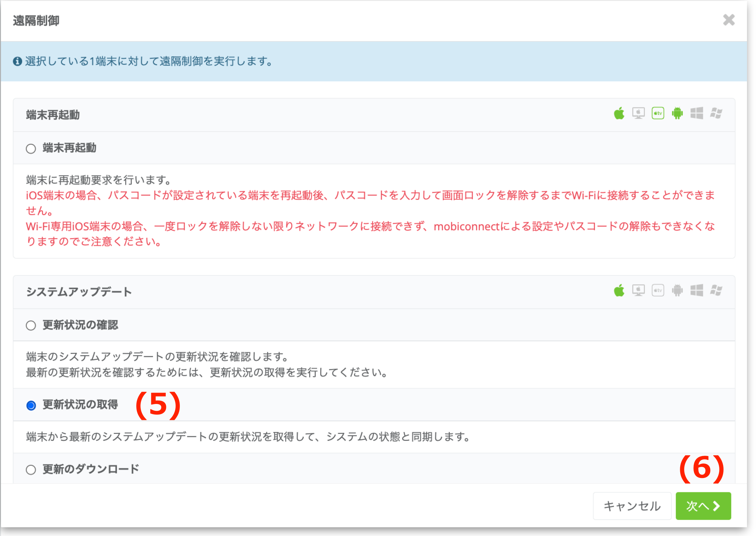The image size is (756, 536).
Task: Click the legacy Windows flag icon in 端末再起動 header
Action: [x=716, y=113]
